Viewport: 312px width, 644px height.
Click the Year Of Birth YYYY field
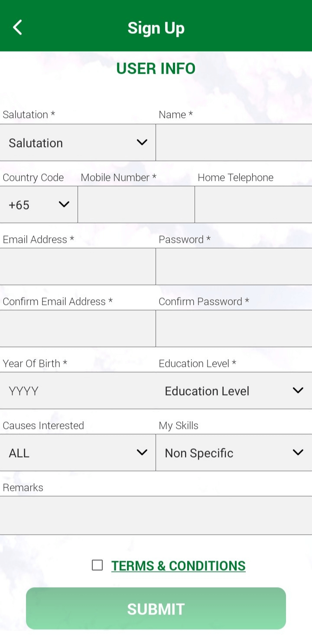[78, 391]
